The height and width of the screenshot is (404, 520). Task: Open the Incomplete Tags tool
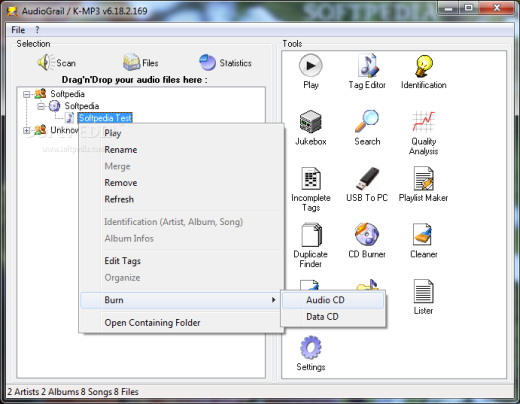(x=311, y=178)
